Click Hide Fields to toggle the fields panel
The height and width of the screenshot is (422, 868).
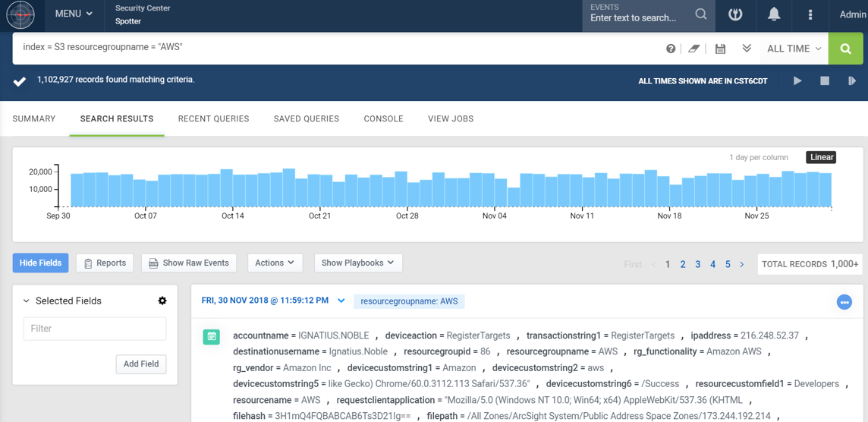click(40, 263)
